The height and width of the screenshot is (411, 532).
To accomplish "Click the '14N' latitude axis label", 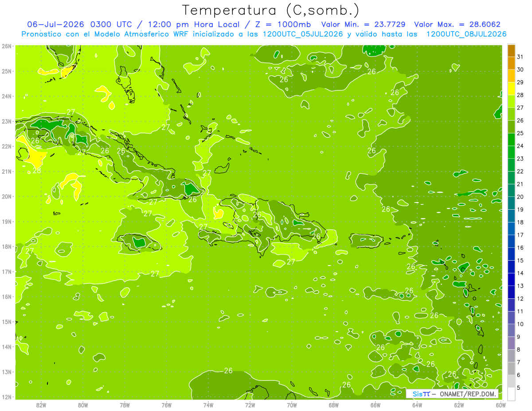I will pyautogui.click(x=7, y=347).
